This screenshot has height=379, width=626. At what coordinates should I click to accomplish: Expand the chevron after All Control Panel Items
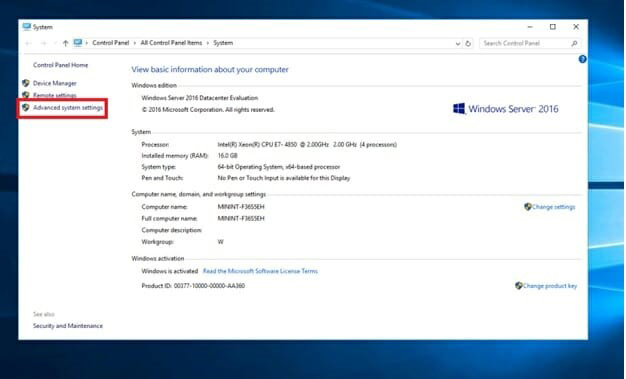tap(208, 43)
